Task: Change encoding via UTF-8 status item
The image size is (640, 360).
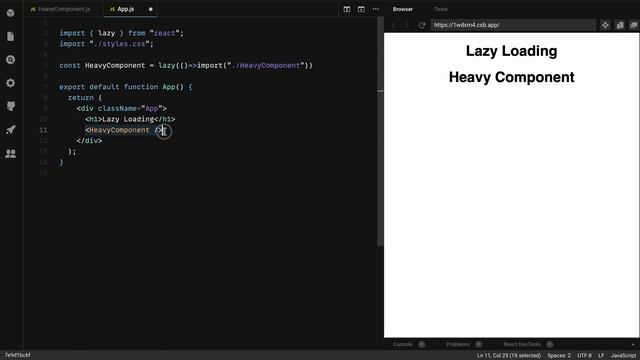Action: [584, 356]
